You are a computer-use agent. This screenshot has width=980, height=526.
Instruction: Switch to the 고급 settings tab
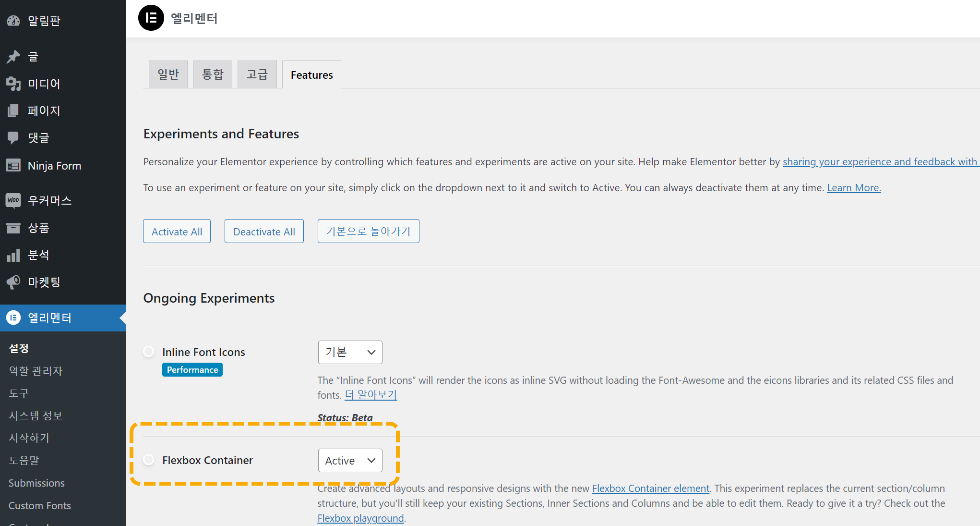pyautogui.click(x=257, y=74)
